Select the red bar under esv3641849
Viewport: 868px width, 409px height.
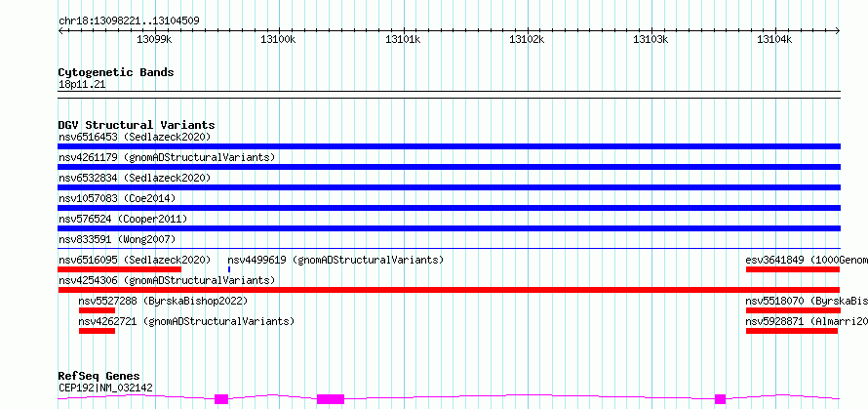[793, 269]
